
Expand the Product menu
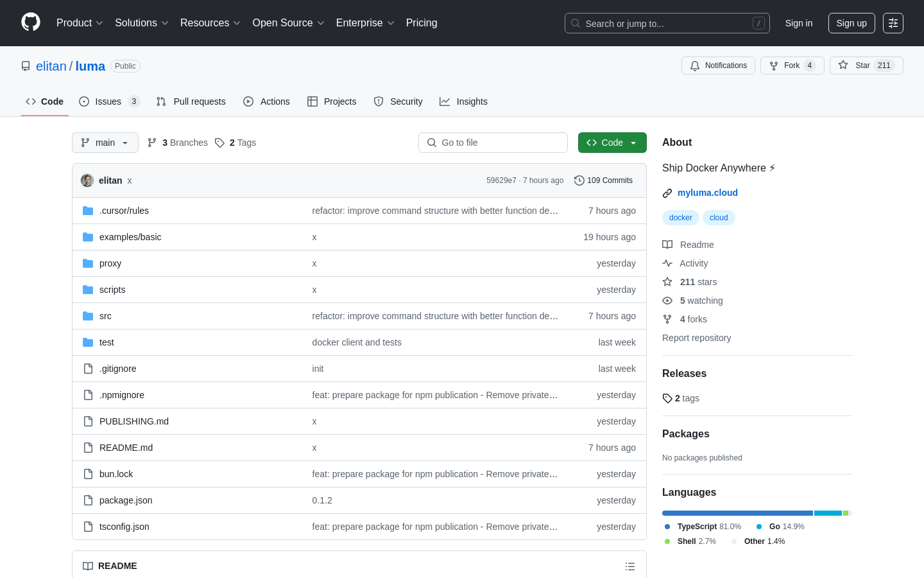[x=80, y=23]
